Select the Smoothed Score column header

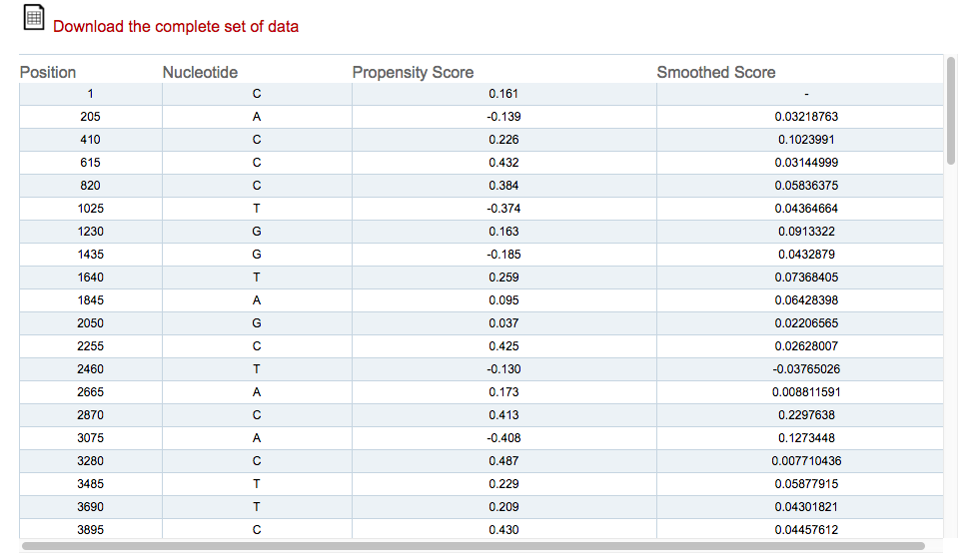pos(715,72)
